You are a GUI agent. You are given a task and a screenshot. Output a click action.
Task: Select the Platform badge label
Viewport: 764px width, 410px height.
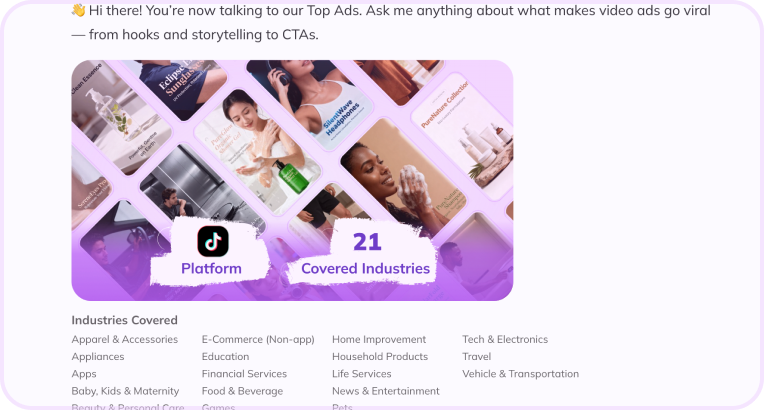[x=211, y=269]
